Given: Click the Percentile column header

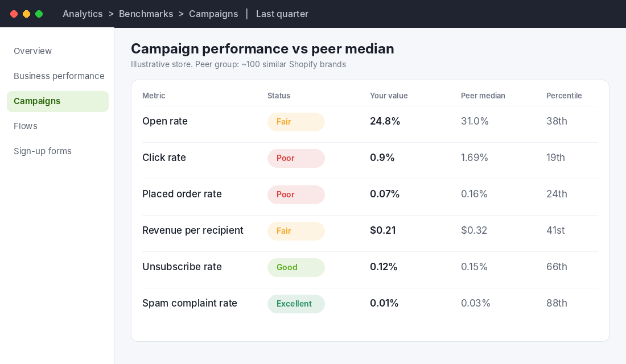Looking at the screenshot, I should click(x=564, y=96).
